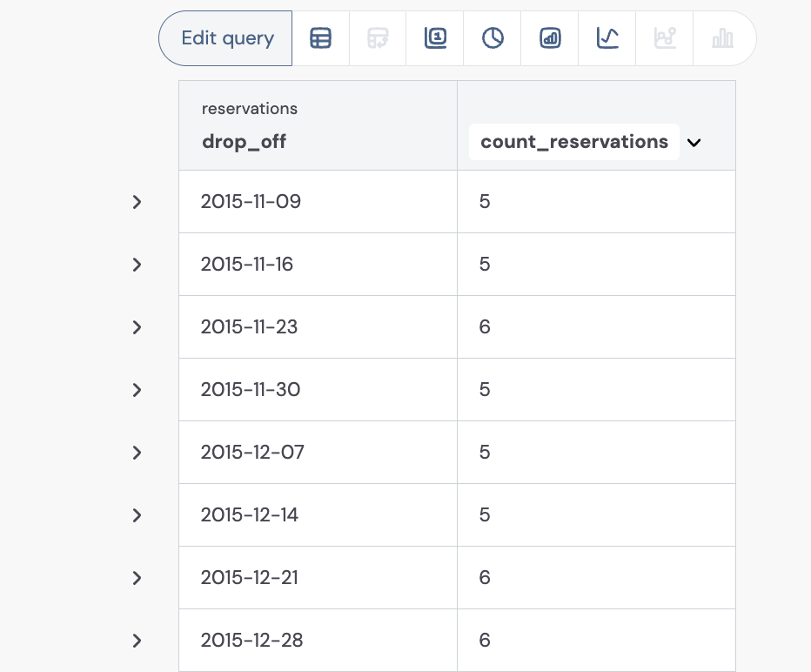Click the count_reservations column header
The height and width of the screenshot is (672, 811).
coord(574,141)
